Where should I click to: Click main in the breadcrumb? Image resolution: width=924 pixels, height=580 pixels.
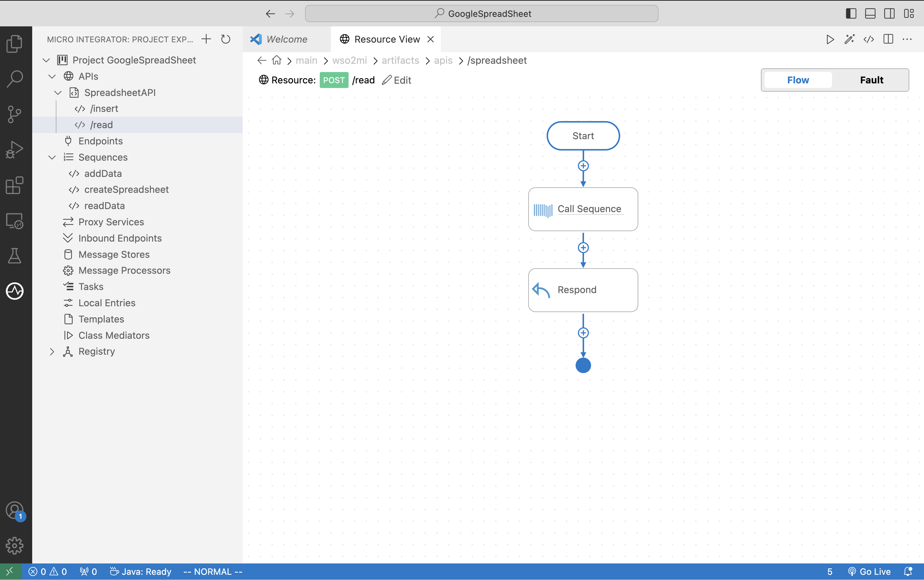point(307,60)
